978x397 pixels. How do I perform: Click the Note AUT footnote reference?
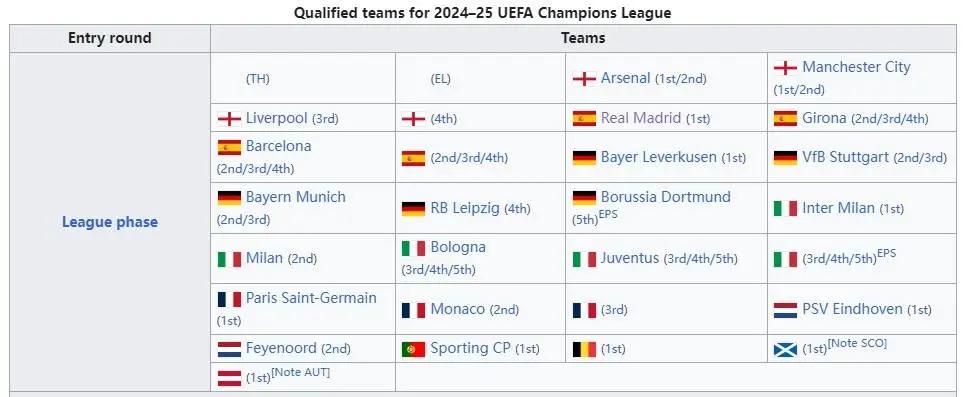[301, 372]
